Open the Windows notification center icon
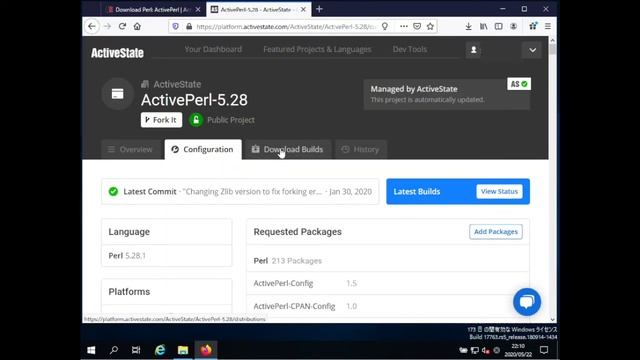 (x=544, y=350)
